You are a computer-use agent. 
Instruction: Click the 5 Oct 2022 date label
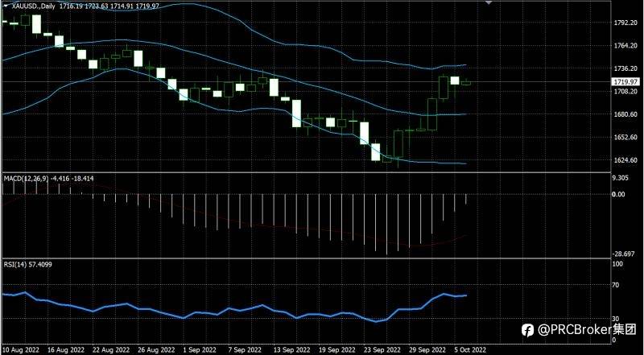[471, 349]
